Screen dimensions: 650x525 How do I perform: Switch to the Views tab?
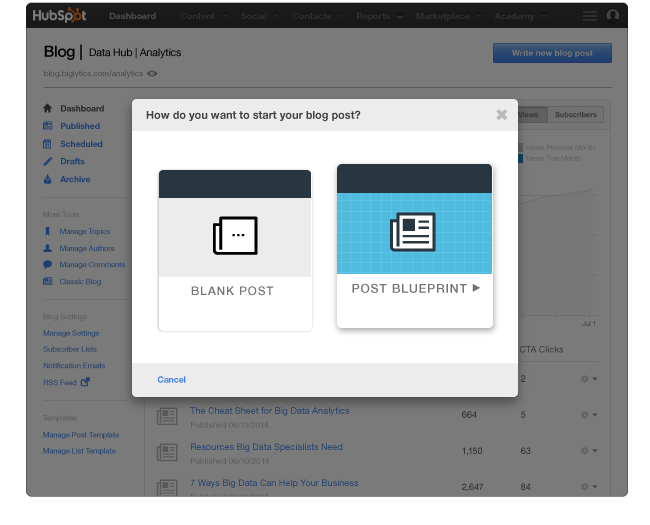point(532,114)
